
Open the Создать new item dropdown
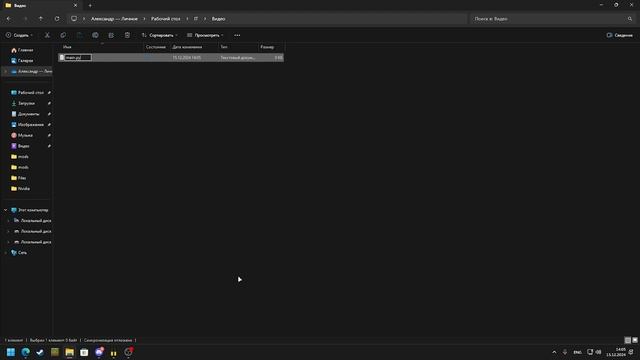[x=20, y=36]
